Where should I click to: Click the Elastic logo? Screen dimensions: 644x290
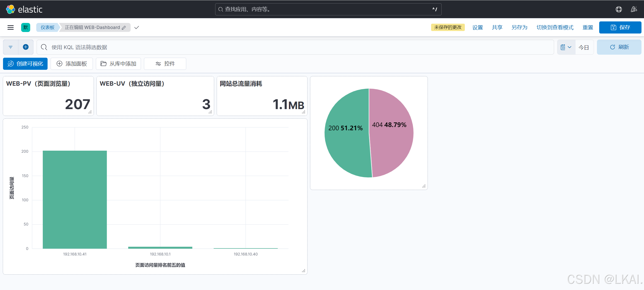coord(24,9)
